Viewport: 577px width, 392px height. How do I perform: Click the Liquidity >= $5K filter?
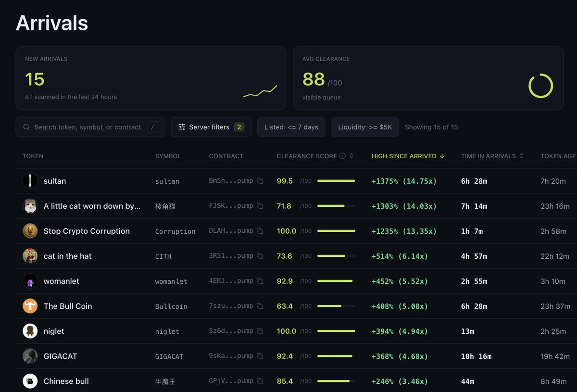365,127
